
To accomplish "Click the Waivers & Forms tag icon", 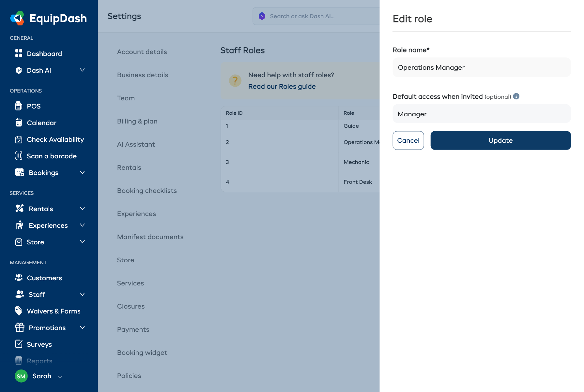I will (x=19, y=311).
